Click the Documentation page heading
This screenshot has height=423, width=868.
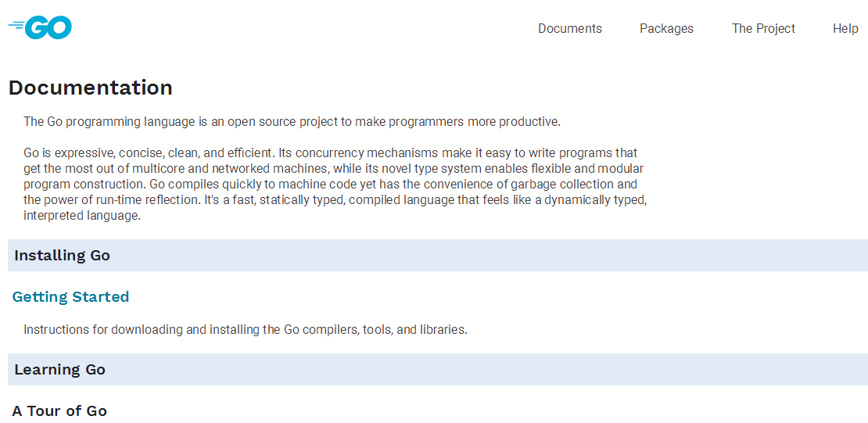tap(91, 88)
